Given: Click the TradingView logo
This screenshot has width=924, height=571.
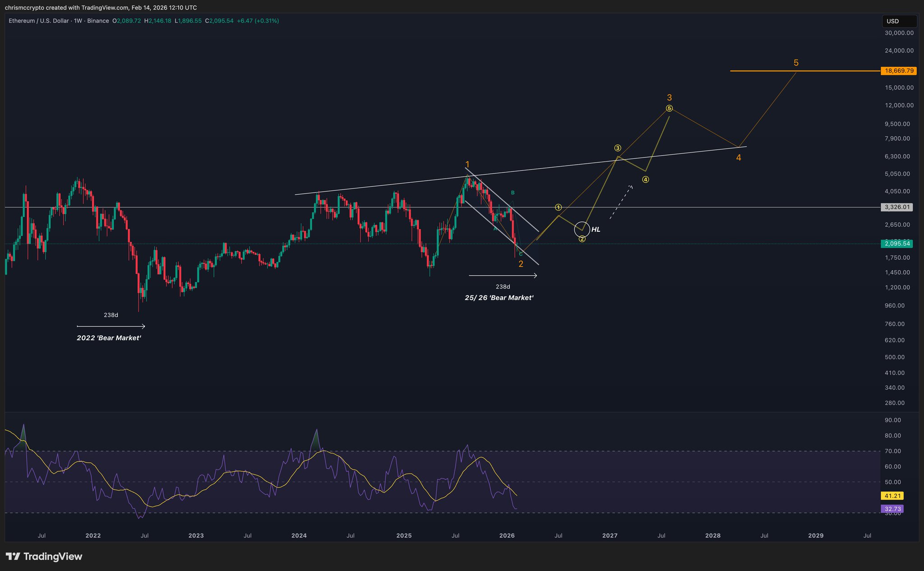Looking at the screenshot, I should click(x=44, y=556).
